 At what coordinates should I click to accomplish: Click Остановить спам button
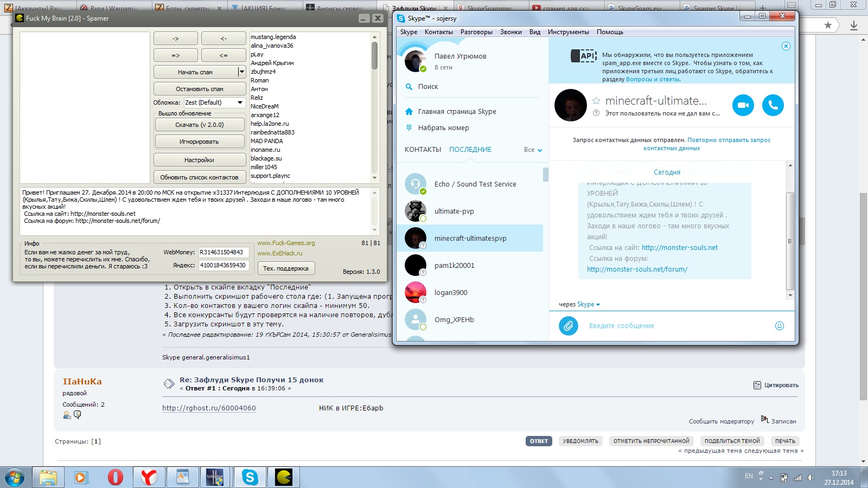tap(199, 88)
